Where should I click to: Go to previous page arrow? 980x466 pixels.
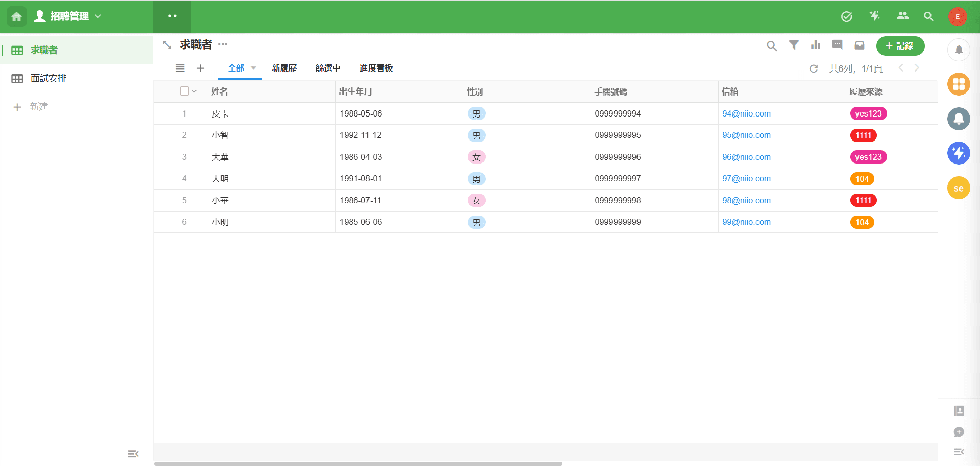pos(901,67)
